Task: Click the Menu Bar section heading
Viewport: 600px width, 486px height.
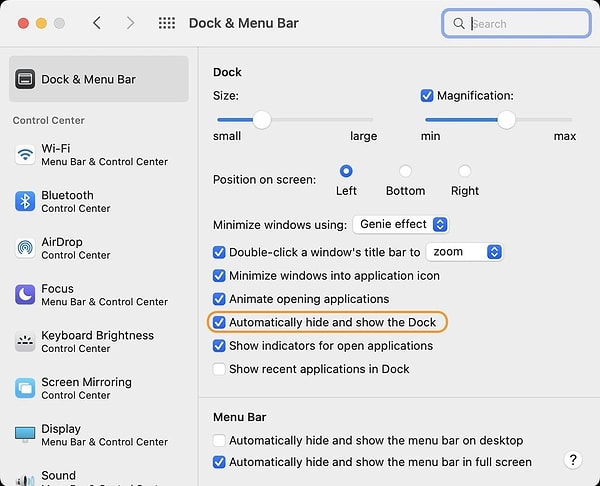Action: point(240,417)
